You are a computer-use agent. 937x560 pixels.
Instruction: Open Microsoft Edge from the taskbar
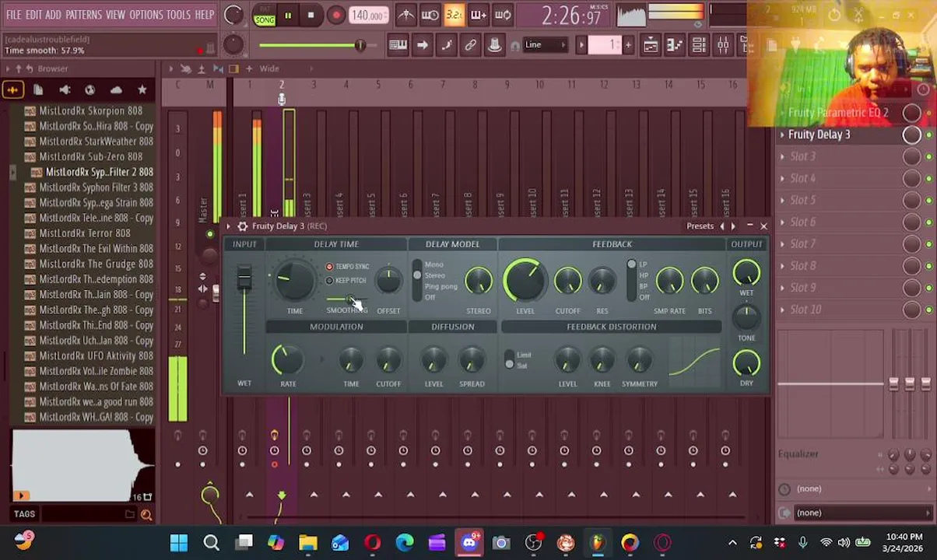(404, 543)
